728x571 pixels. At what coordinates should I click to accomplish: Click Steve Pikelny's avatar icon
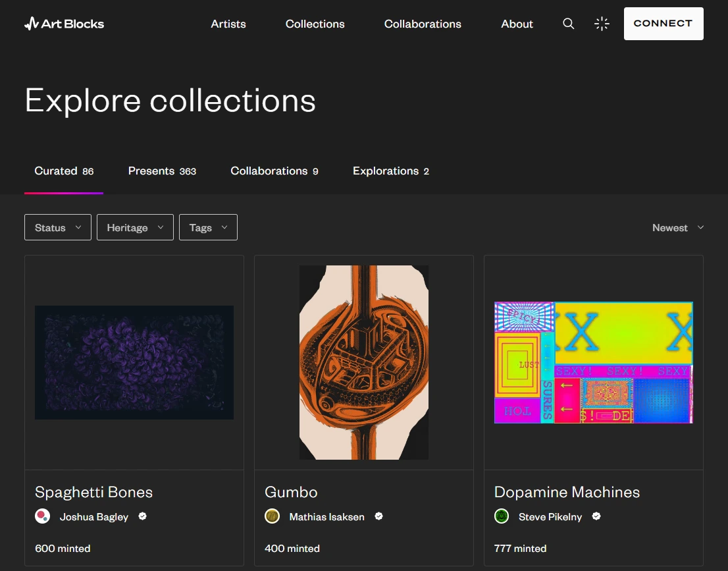(502, 516)
